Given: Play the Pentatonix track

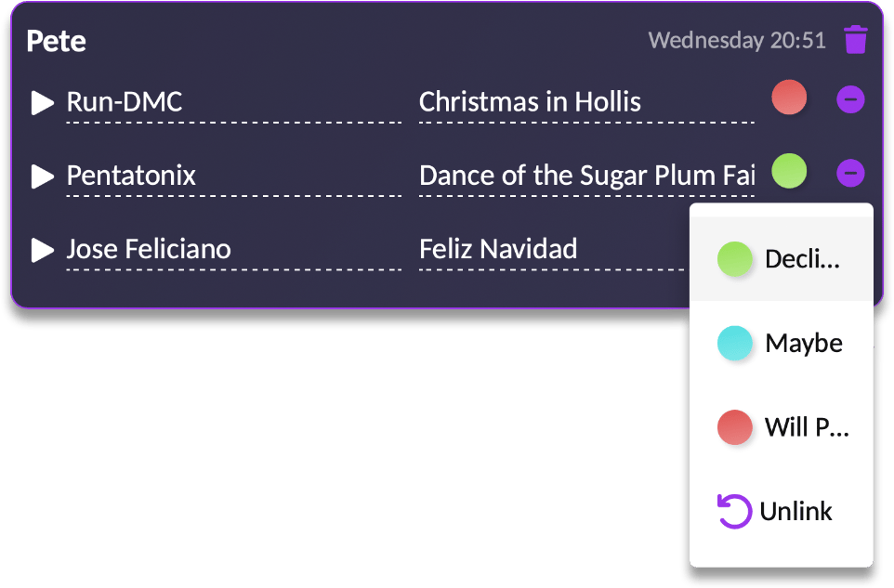Looking at the screenshot, I should click(x=41, y=176).
